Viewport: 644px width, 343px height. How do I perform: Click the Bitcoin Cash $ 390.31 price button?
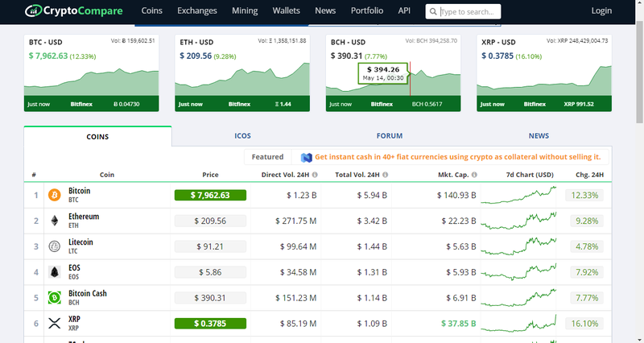pyautogui.click(x=210, y=297)
